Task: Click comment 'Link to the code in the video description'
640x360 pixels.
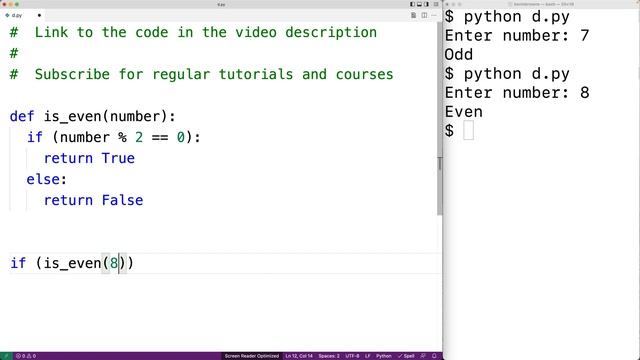Action: (205, 32)
